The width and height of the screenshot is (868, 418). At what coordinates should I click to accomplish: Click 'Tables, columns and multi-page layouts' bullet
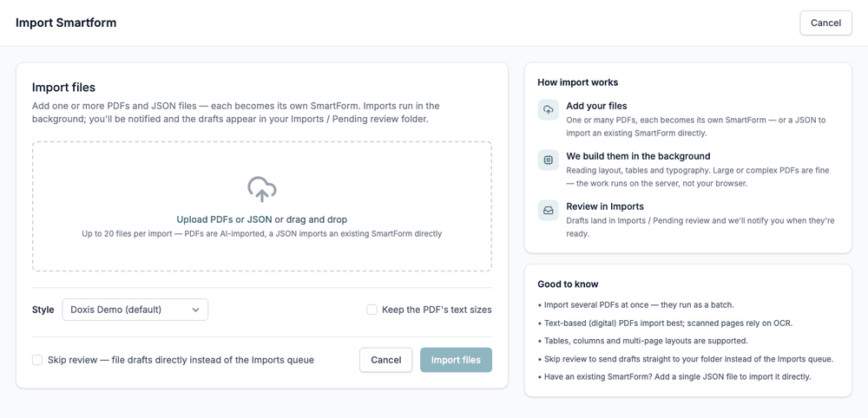coord(642,341)
